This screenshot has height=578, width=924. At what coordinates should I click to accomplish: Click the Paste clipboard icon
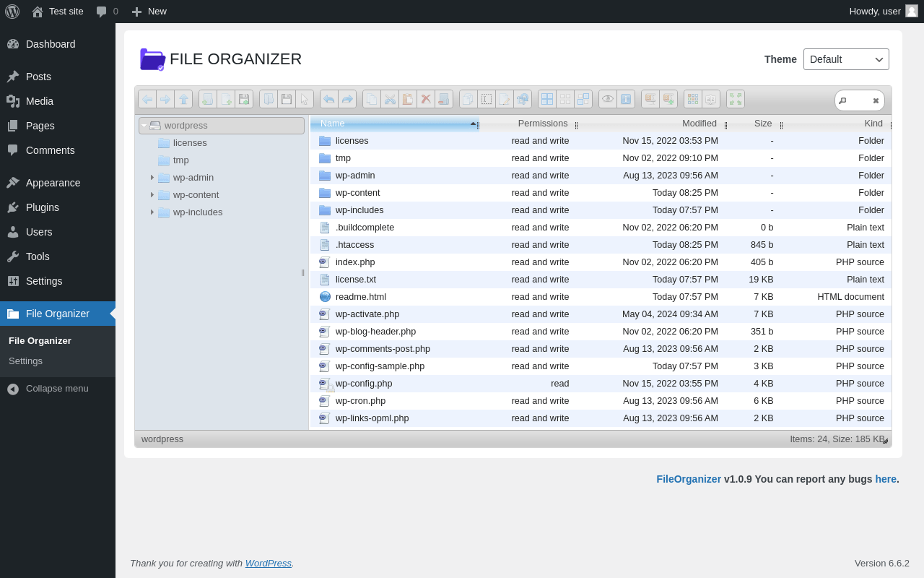click(408, 99)
